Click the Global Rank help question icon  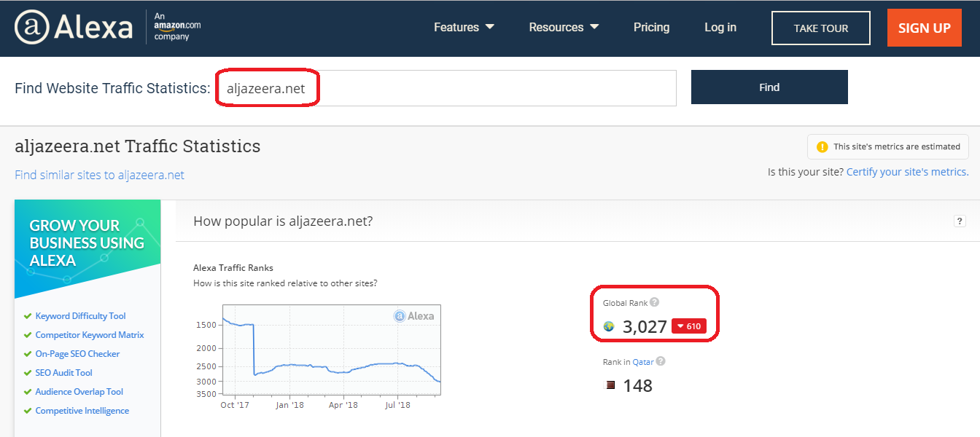click(654, 302)
